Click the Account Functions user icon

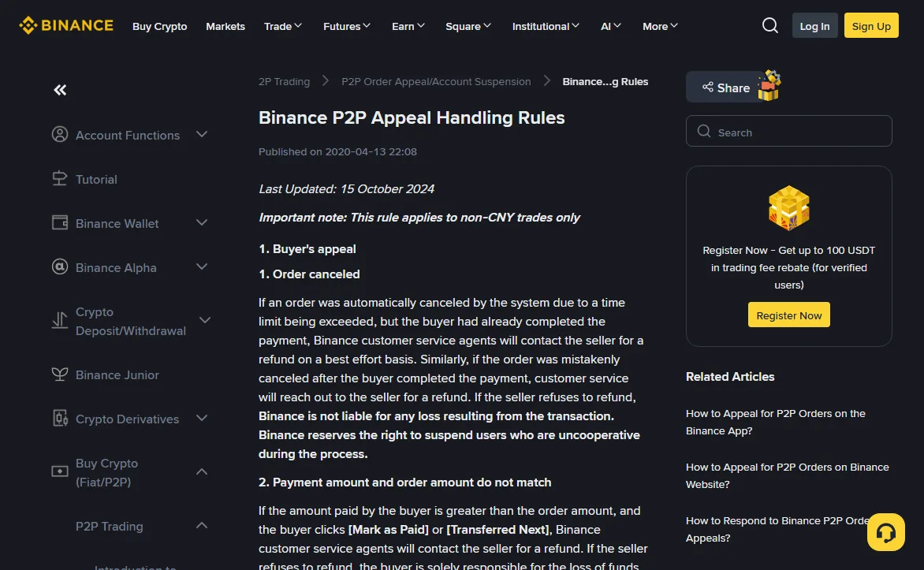coord(59,134)
